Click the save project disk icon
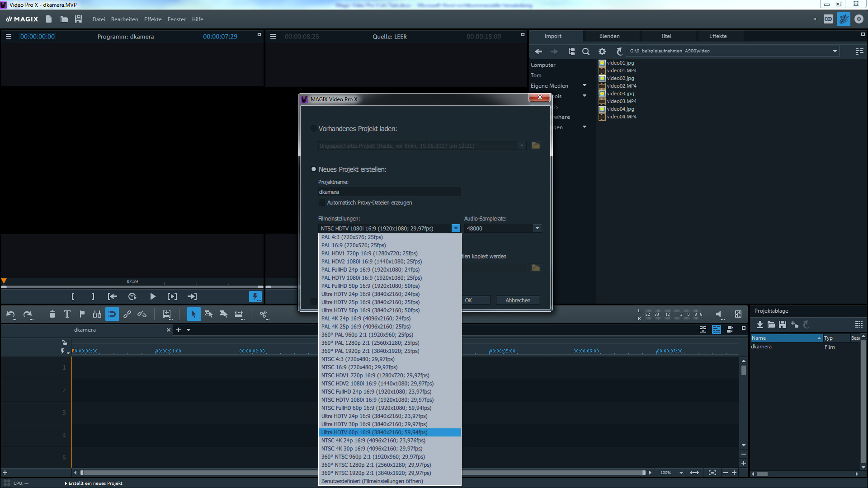The height and width of the screenshot is (488, 868). pos(79,19)
